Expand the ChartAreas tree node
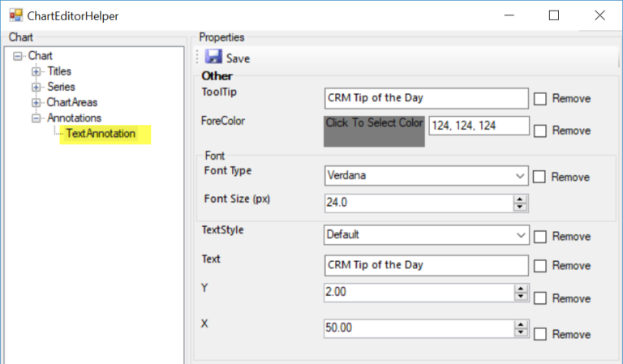 point(36,102)
